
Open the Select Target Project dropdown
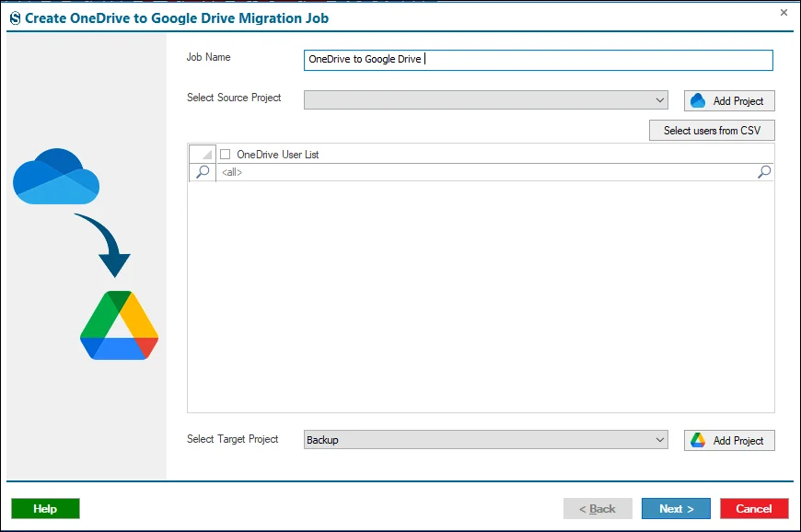[485, 440]
